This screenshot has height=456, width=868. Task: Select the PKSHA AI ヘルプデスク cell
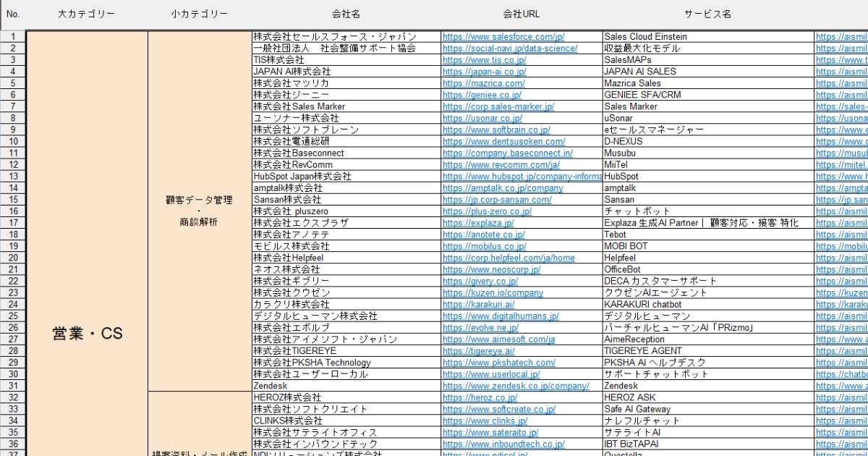click(x=709, y=363)
